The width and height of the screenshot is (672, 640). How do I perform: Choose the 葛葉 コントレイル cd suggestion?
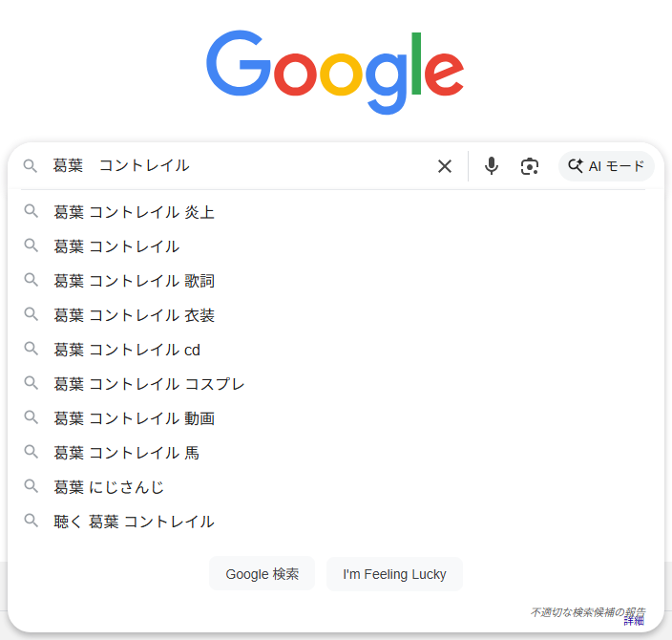[x=127, y=350]
